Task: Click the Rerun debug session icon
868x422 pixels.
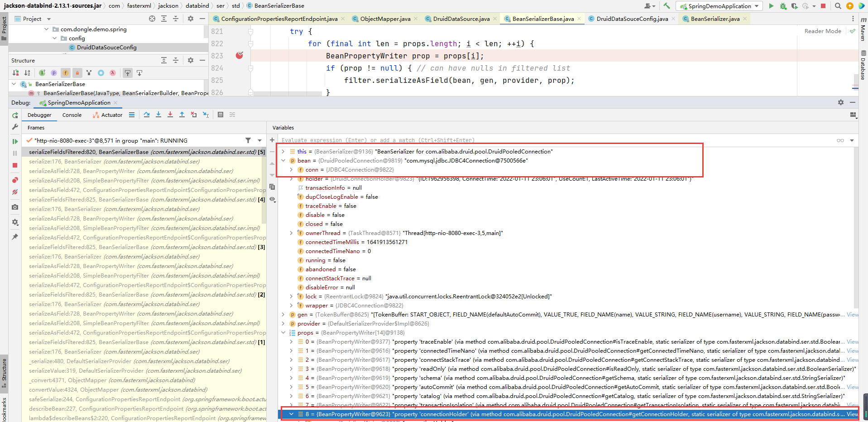Action: (x=15, y=115)
